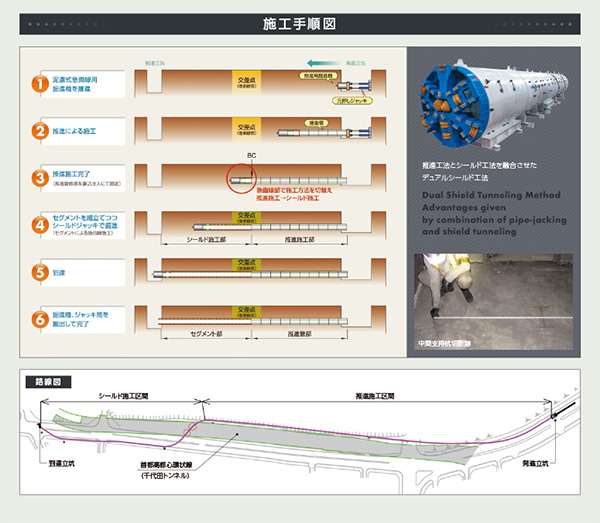Image resolution: width=600 pixels, height=523 pixels.
Task: Click text and shield tunneling
Action: tap(469, 231)
